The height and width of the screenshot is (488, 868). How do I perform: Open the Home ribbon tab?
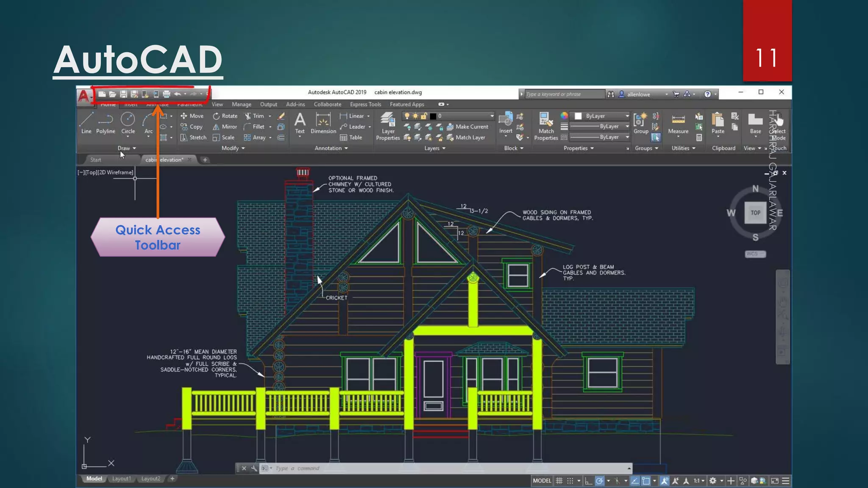pos(108,104)
